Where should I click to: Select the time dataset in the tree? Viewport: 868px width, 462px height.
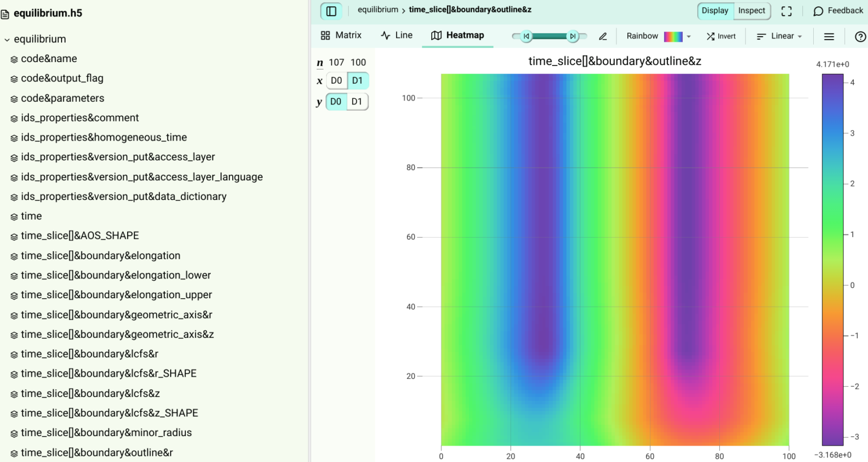pyautogui.click(x=31, y=216)
